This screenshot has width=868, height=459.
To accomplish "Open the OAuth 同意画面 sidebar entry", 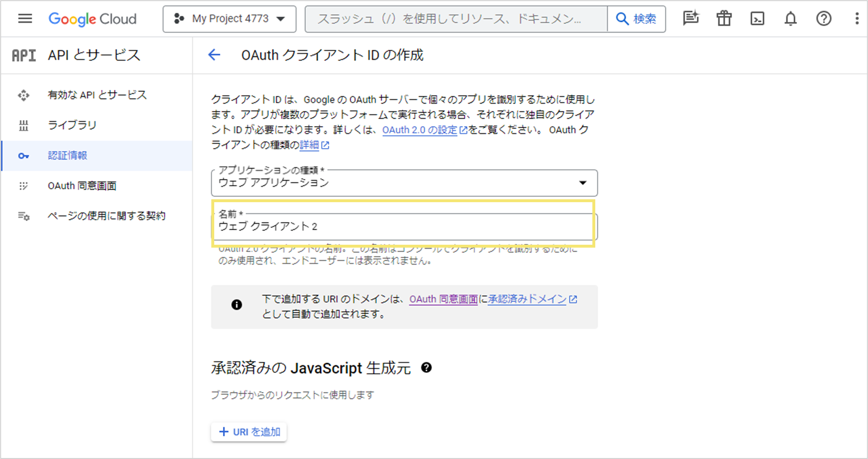I will [x=82, y=186].
